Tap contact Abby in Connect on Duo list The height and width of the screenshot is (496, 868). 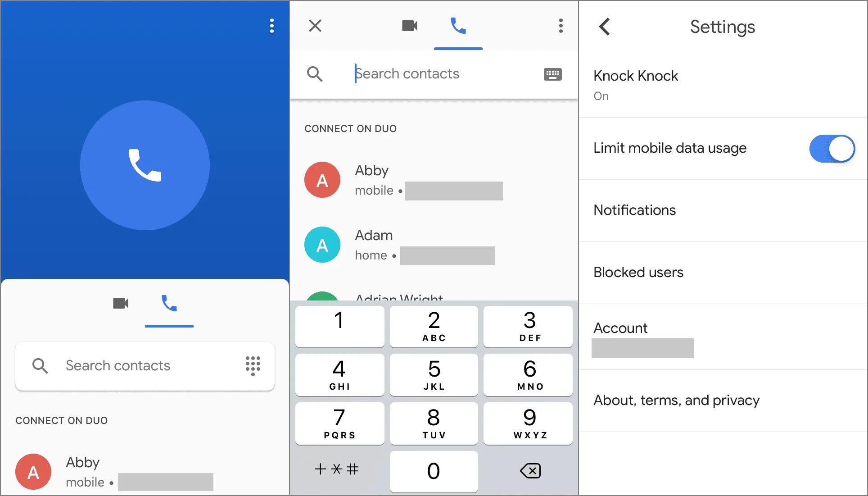(434, 180)
